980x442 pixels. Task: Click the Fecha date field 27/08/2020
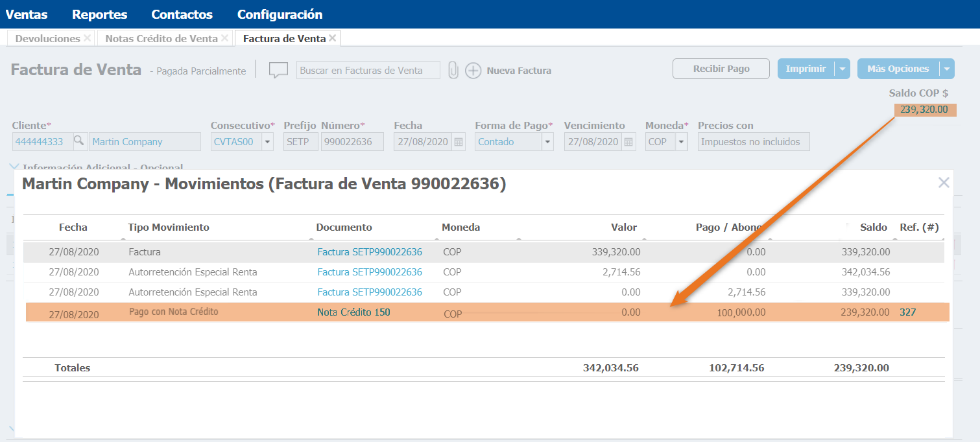click(423, 141)
